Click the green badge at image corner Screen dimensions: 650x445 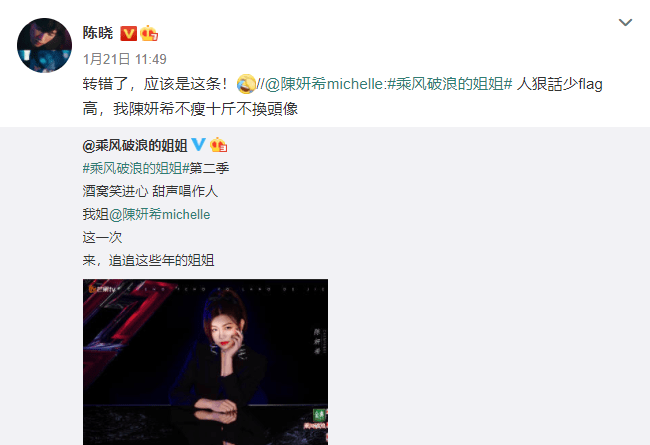(319, 414)
